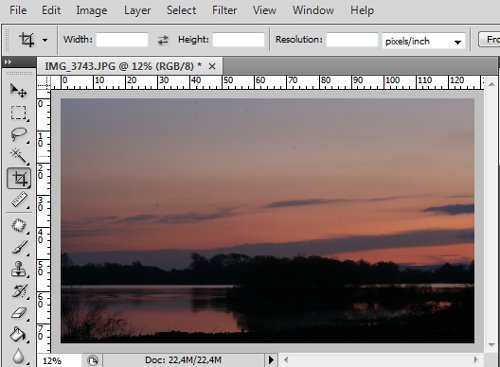The width and height of the screenshot is (500, 367).
Task: Open the Layer menu
Action: click(x=137, y=11)
